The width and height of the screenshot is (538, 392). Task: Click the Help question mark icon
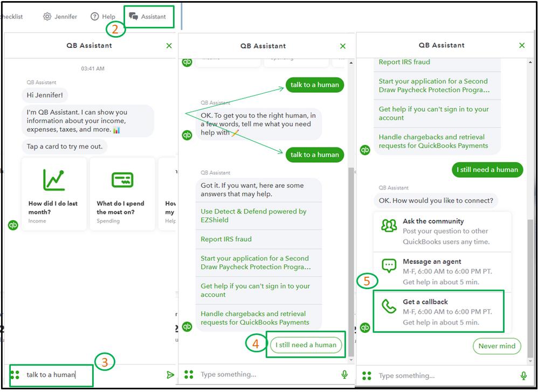94,17
